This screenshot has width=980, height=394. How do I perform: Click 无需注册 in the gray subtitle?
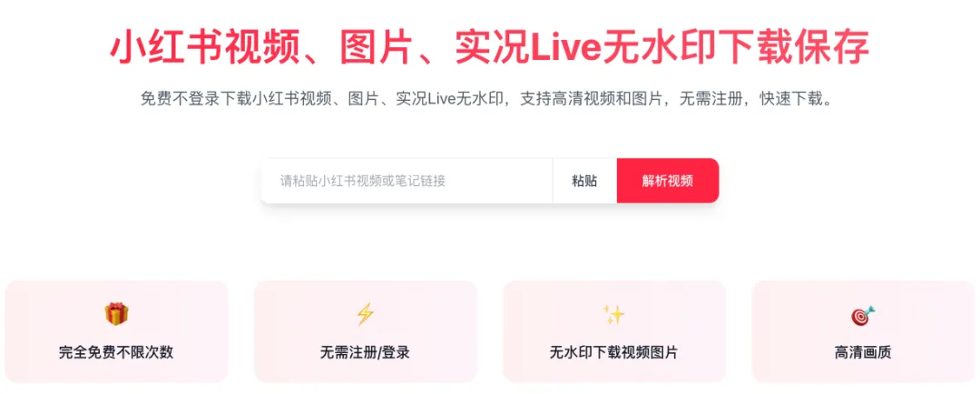(711, 99)
